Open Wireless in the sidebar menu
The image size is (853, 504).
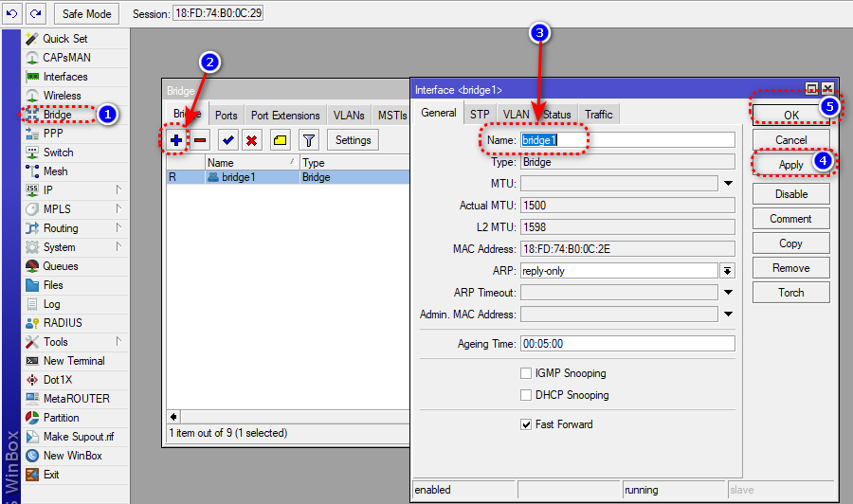pos(62,96)
